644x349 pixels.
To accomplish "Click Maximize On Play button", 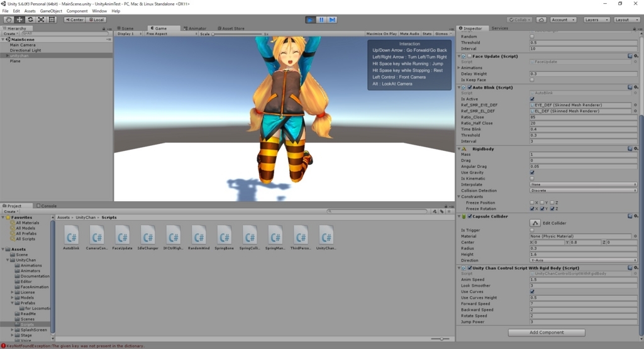I will point(381,34).
